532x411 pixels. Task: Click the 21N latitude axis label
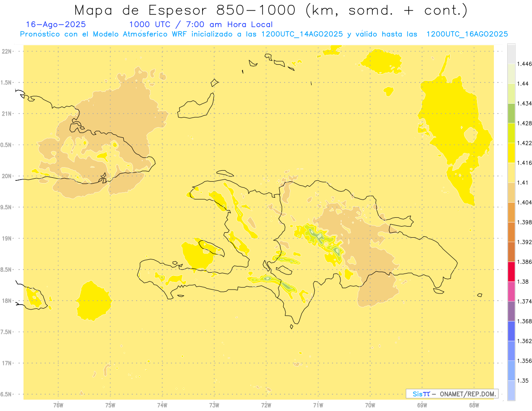point(7,114)
